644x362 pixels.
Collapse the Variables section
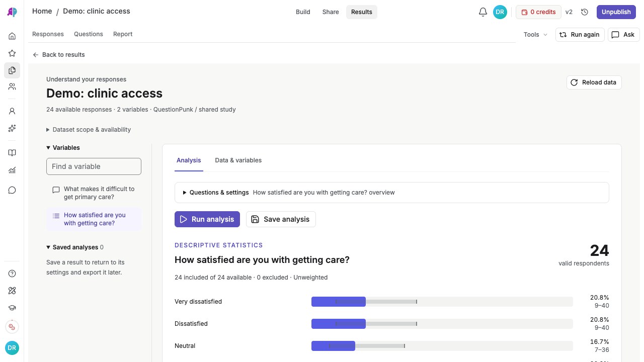pos(63,148)
